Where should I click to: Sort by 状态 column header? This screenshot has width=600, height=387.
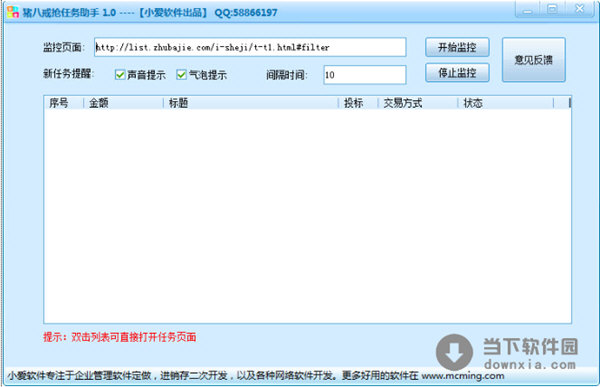[x=505, y=103]
